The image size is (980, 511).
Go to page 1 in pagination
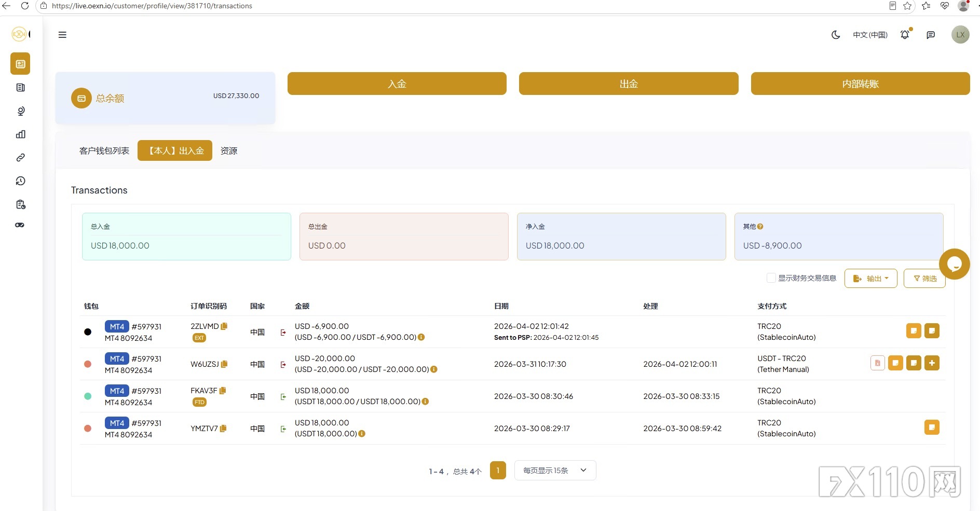498,471
